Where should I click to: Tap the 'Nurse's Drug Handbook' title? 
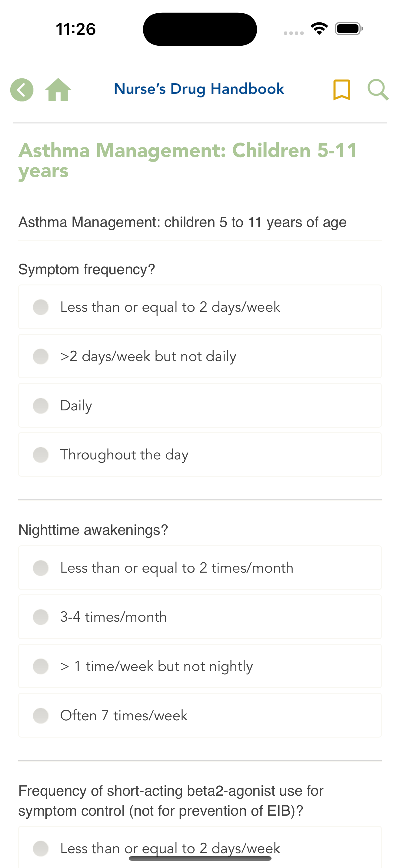coord(199,89)
